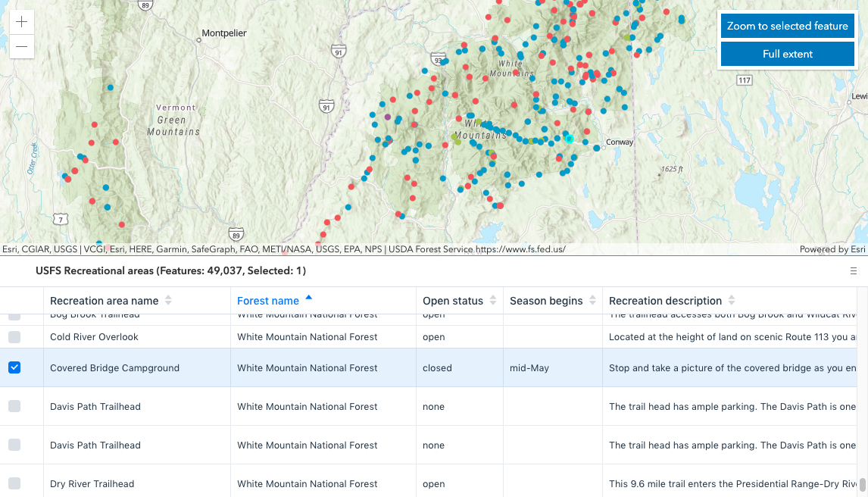Zoom in on the map with plus button
The image size is (868, 497).
(22, 22)
